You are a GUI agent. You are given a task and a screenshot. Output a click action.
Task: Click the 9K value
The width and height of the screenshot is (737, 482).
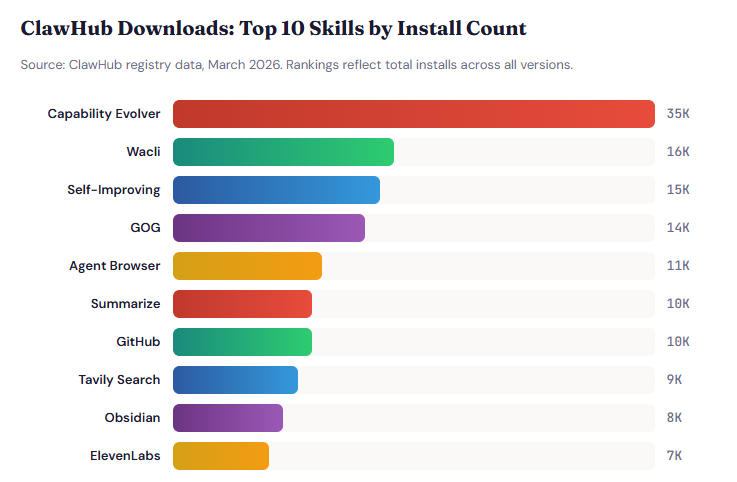point(674,380)
